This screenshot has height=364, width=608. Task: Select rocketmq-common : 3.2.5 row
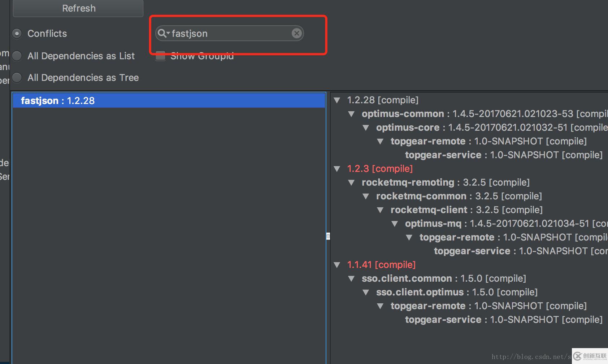pyautogui.click(x=459, y=196)
